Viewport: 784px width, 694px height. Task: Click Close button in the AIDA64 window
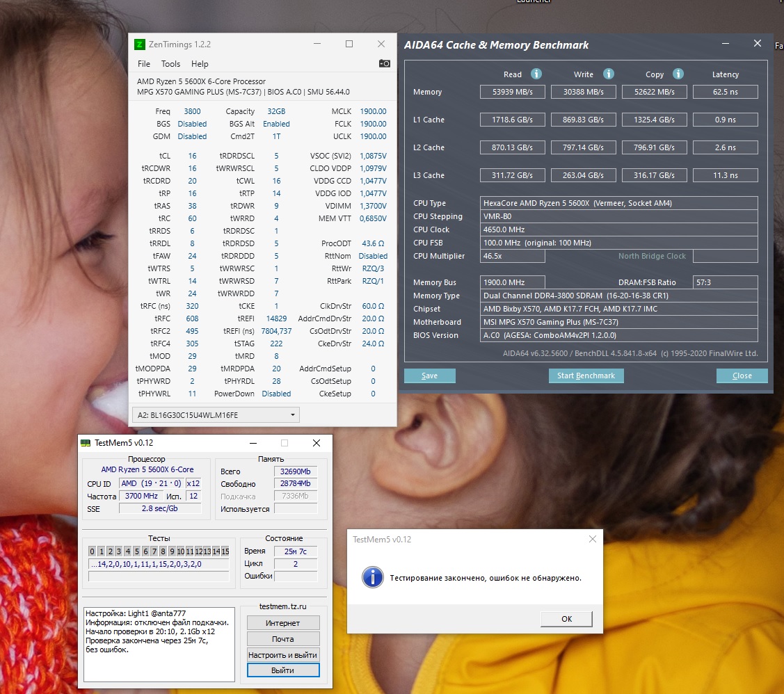(x=742, y=376)
